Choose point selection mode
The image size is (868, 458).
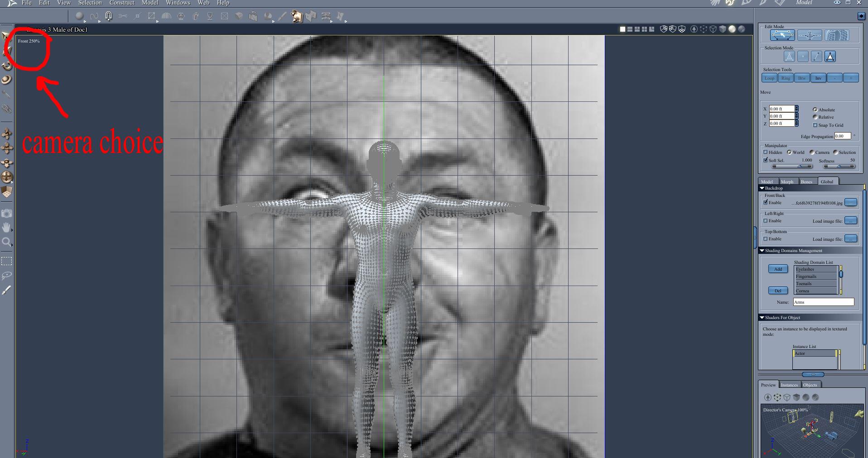(803, 57)
